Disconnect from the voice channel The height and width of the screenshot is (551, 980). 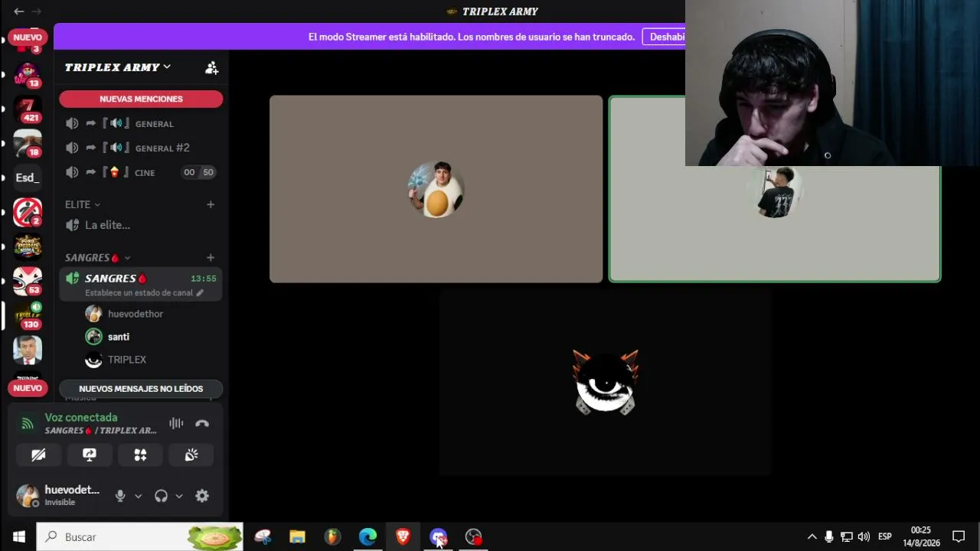(202, 423)
